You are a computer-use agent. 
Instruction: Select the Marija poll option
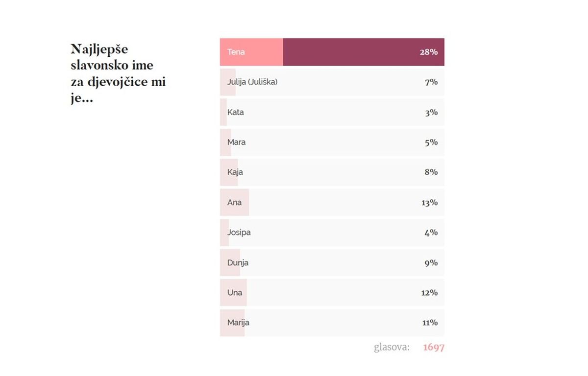[239, 323]
